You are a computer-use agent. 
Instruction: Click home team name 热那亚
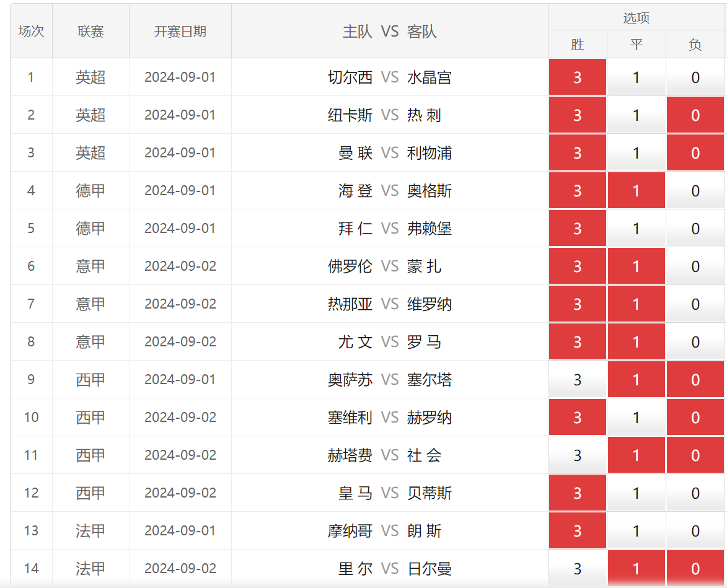point(350,304)
